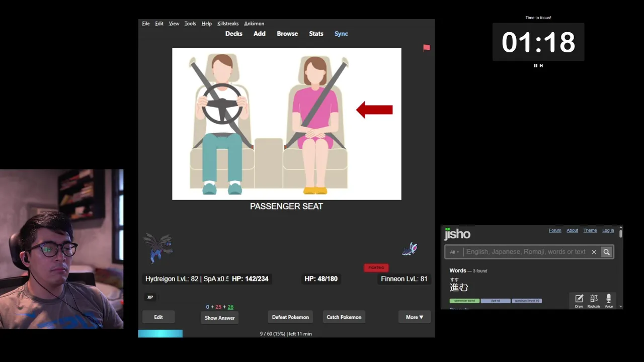Viewport: 644px width, 362px height.
Task: Open Jisho Voice input
Action: (609, 301)
